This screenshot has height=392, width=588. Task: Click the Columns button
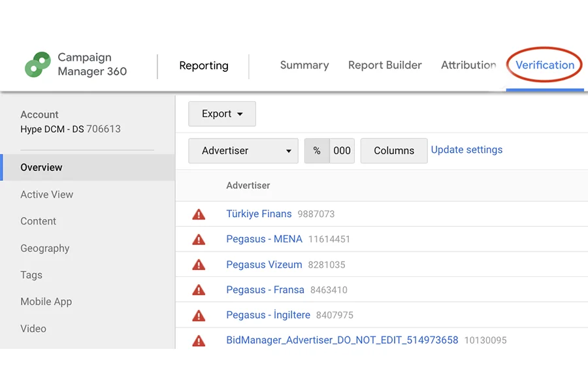pos(394,151)
